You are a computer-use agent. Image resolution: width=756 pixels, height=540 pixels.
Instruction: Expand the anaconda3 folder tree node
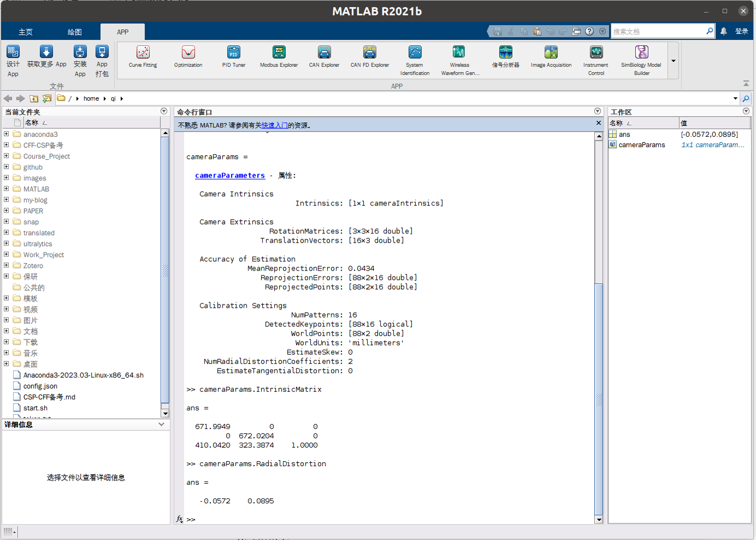[x=7, y=134]
